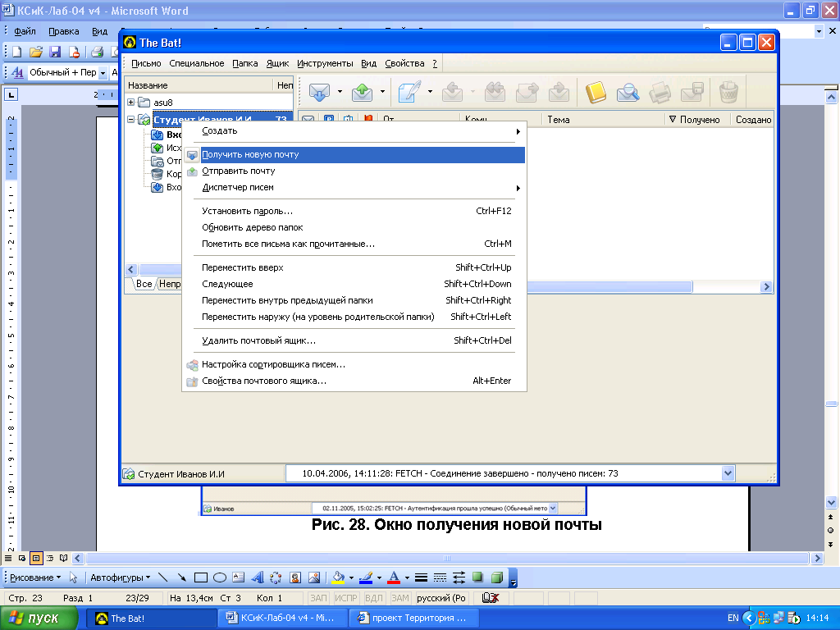Click the Word Open folder icon
The width and height of the screenshot is (840, 630).
[x=36, y=52]
